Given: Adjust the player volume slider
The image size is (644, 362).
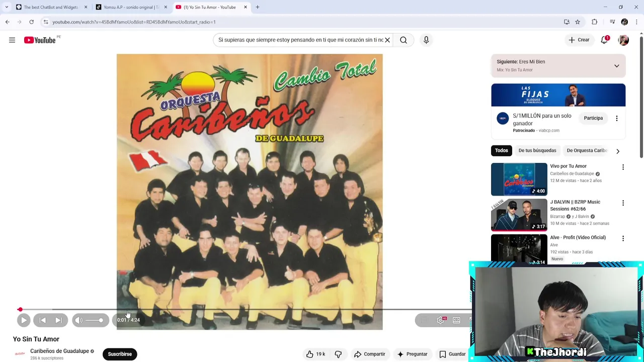Looking at the screenshot, I should pos(94,320).
